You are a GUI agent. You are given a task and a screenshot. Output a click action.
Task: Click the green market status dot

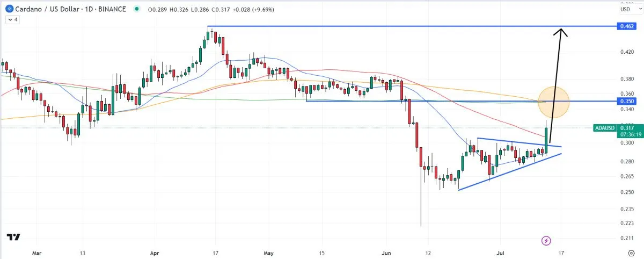pos(137,9)
